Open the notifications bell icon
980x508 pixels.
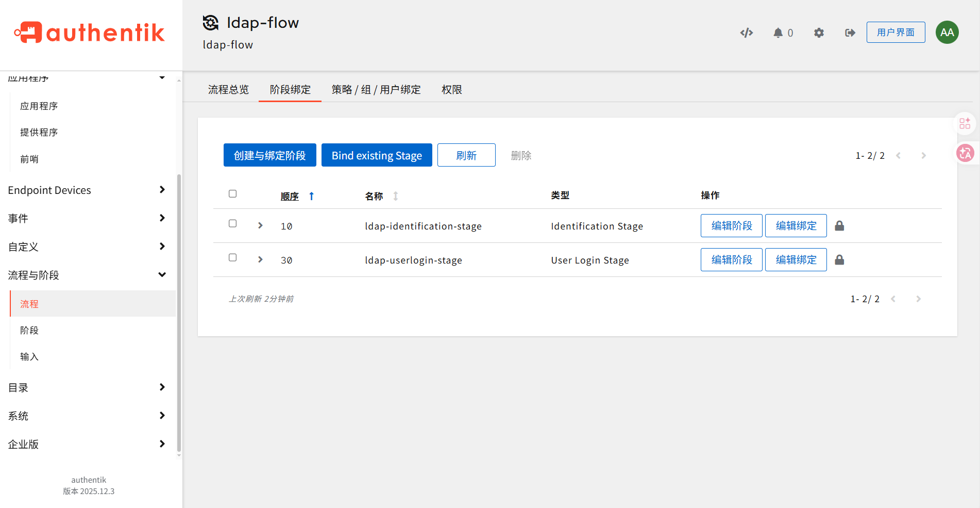(x=778, y=33)
